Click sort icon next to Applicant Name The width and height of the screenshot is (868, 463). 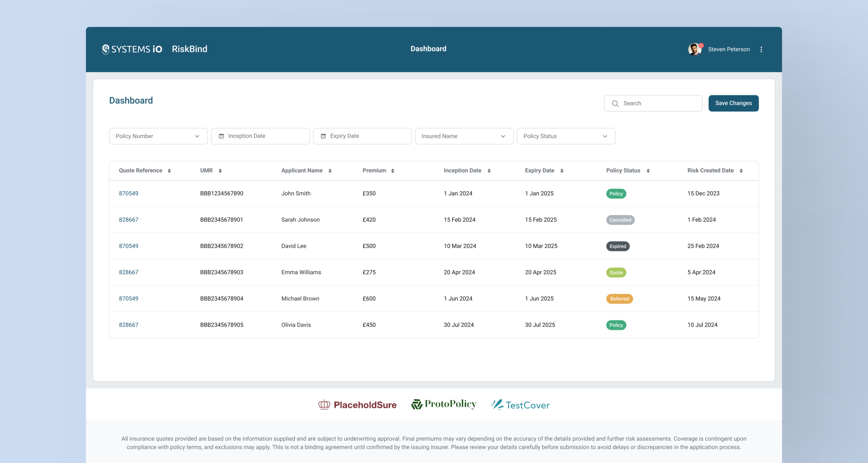[330, 171]
